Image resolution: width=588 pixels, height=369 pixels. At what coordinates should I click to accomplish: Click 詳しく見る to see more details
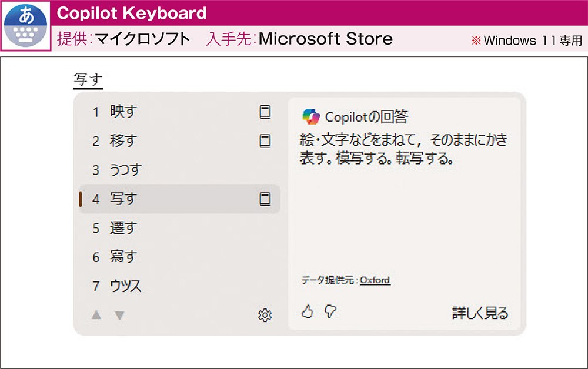pos(480,313)
